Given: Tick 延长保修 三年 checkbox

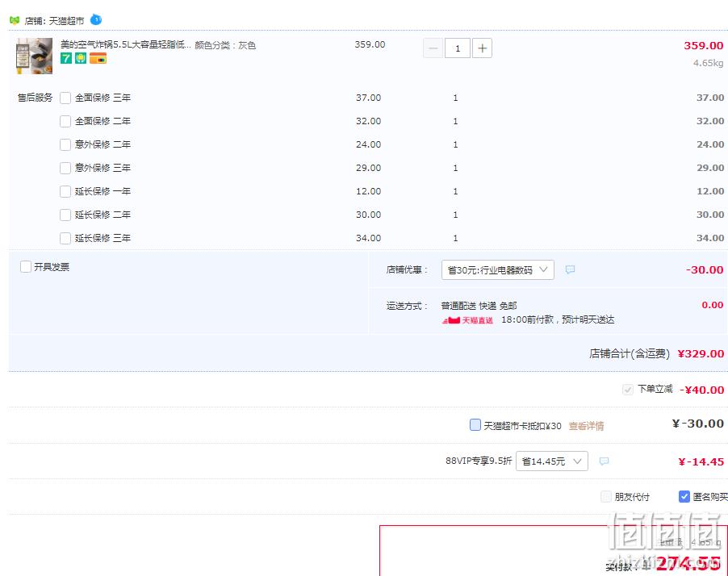Looking at the screenshot, I should tap(65, 238).
